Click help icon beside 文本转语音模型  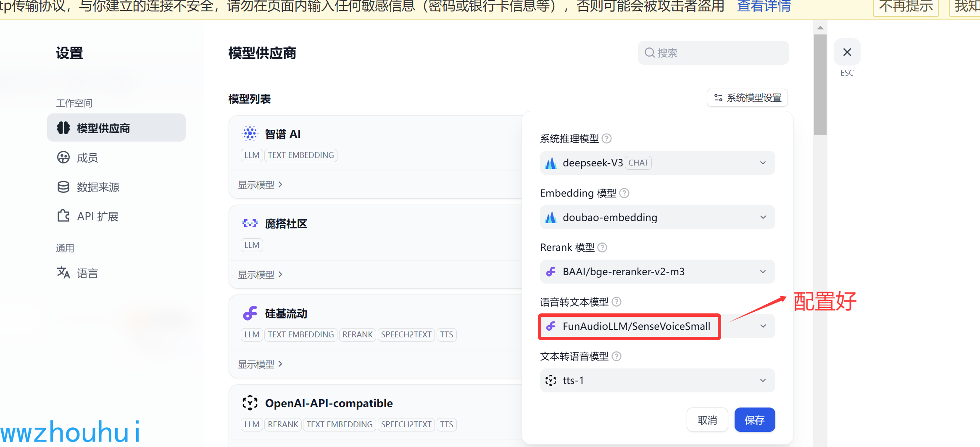tap(616, 356)
